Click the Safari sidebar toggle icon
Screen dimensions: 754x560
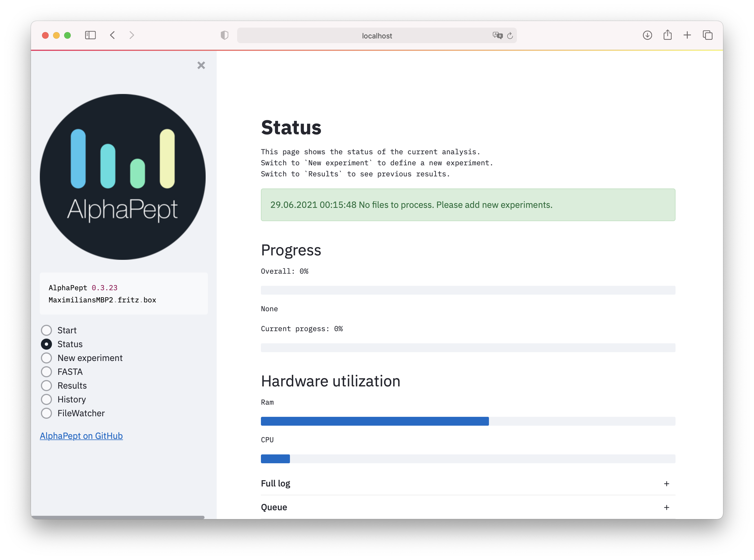pos(90,35)
